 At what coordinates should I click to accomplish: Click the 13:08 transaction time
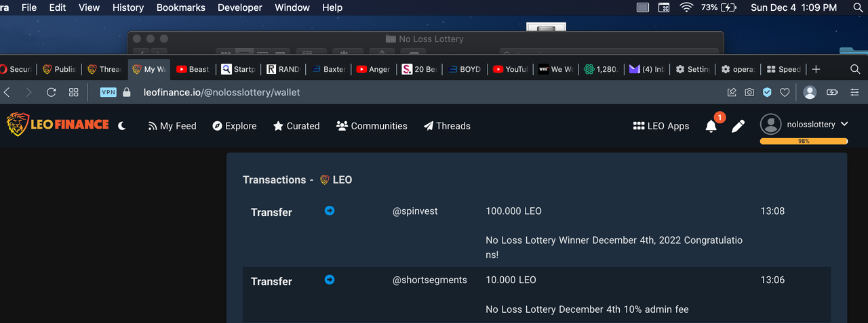(x=772, y=211)
